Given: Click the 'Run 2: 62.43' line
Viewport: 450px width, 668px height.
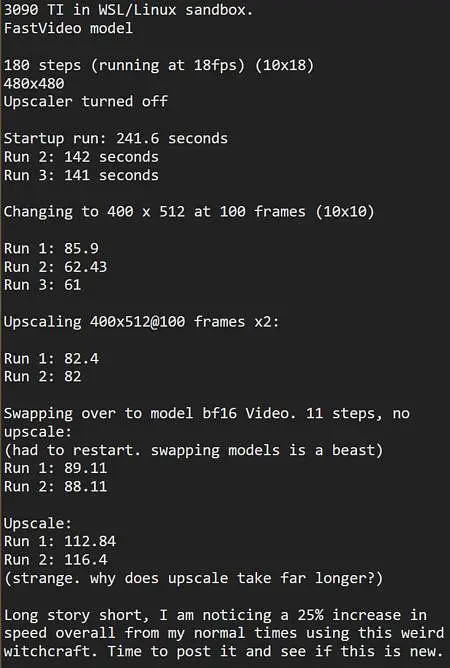Looking at the screenshot, I should tap(55, 267).
